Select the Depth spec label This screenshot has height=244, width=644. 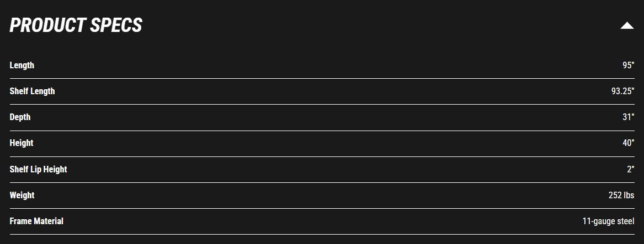pos(20,117)
